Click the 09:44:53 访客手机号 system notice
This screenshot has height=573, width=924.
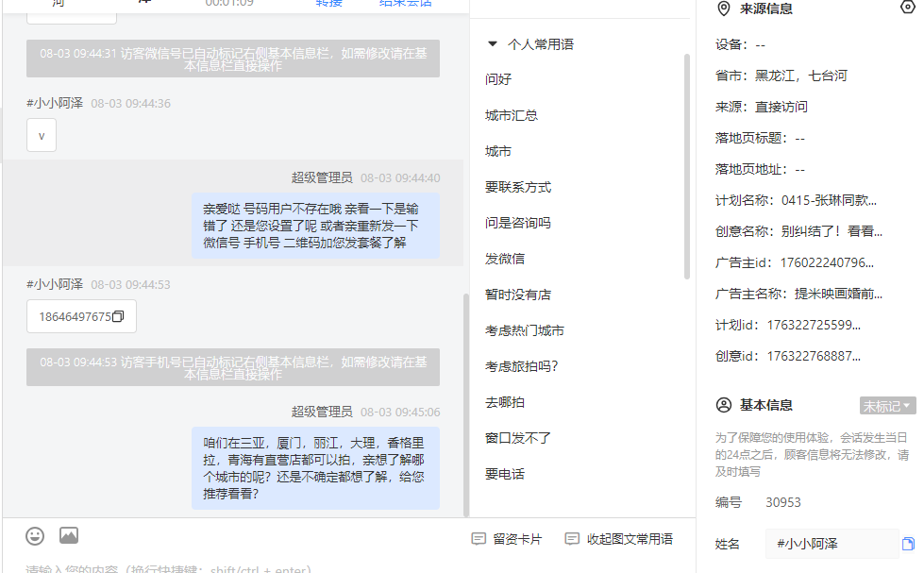pyautogui.click(x=233, y=367)
